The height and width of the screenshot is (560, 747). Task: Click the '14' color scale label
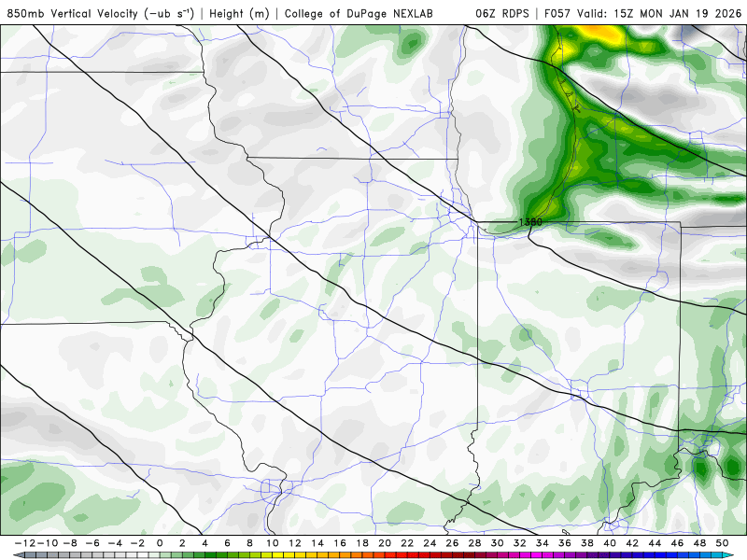pos(317,543)
